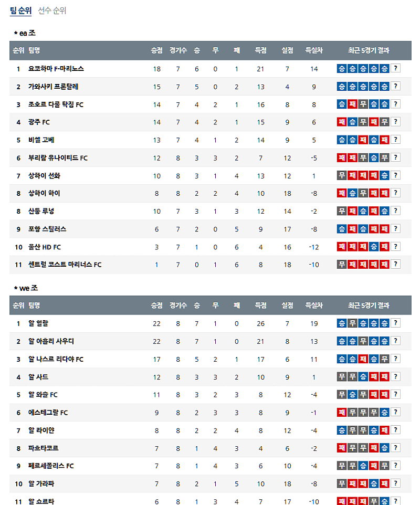Image resolution: width=420 pixels, height=505 pixels.
Task: Click the question mark icon for 알 가라파
Action: [x=396, y=483]
